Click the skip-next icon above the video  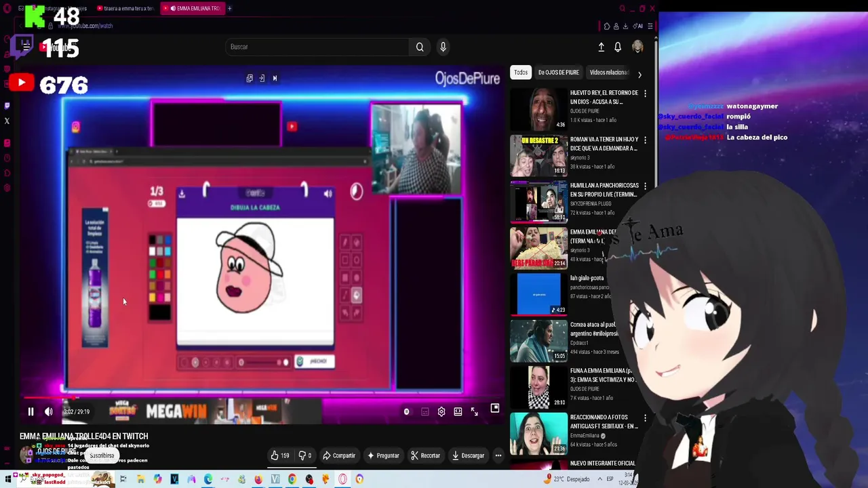click(275, 79)
